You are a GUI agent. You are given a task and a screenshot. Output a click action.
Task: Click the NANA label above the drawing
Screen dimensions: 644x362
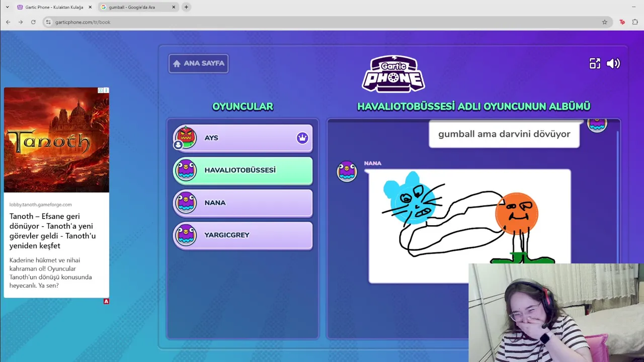point(373,163)
